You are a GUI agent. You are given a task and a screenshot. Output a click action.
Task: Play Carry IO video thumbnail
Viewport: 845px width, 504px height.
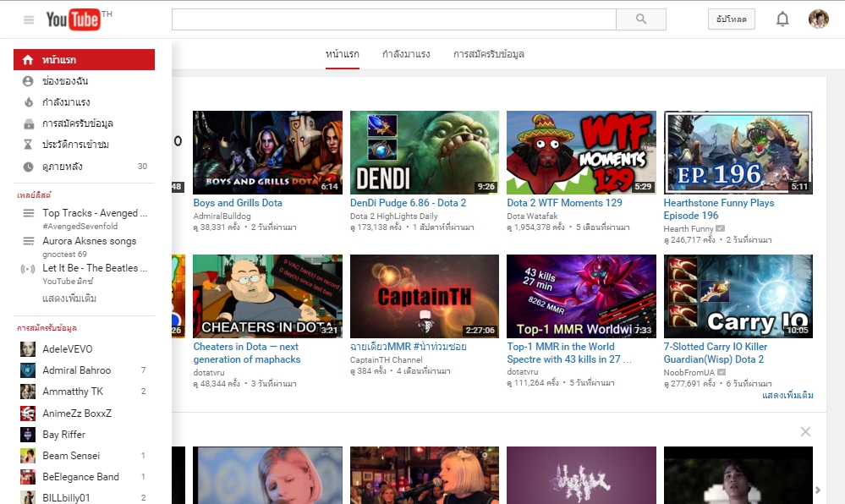click(738, 297)
